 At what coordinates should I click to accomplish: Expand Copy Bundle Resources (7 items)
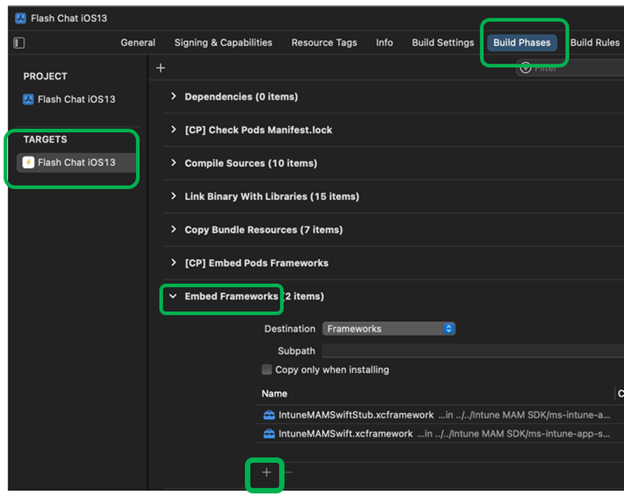click(173, 229)
